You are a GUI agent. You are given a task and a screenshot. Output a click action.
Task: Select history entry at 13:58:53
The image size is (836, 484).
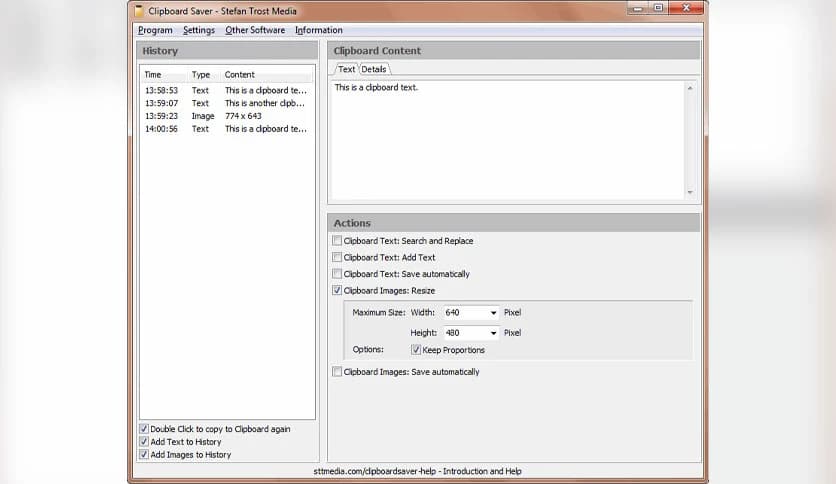pyautogui.click(x=227, y=91)
